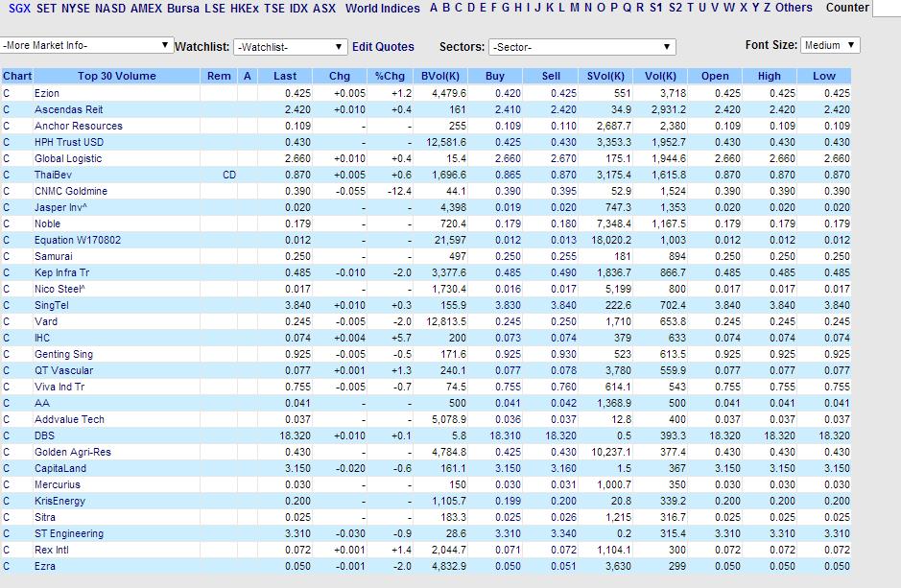This screenshot has height=588, width=901.
Task: Select the SGX exchange tab
Action: 19,8
